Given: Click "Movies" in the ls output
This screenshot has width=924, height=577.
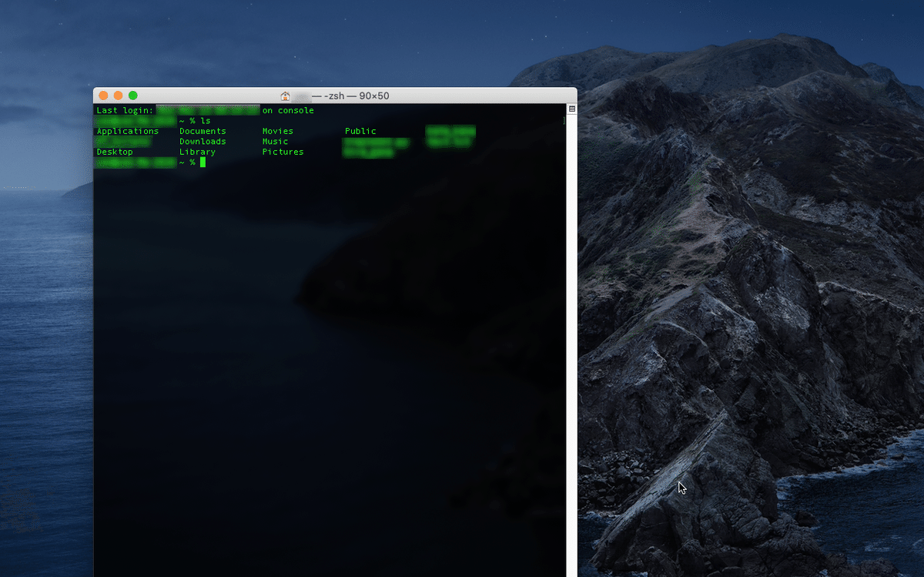Looking at the screenshot, I should click(278, 131).
